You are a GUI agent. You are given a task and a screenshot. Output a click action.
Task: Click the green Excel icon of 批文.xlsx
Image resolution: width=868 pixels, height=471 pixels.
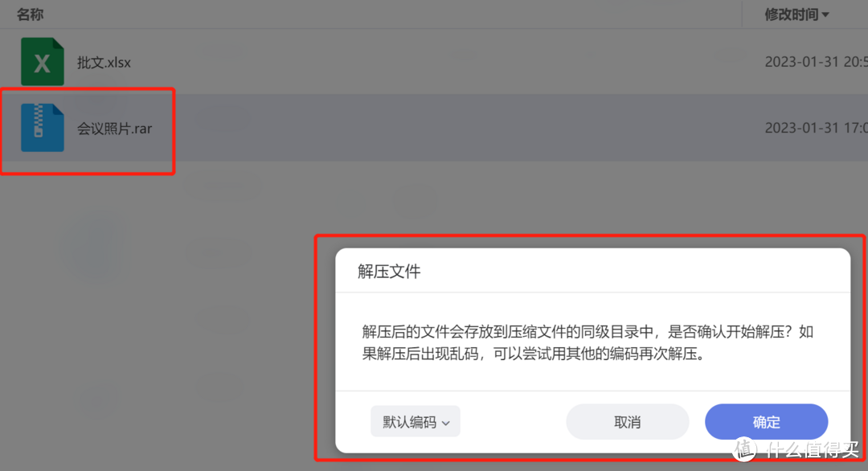tap(43, 61)
